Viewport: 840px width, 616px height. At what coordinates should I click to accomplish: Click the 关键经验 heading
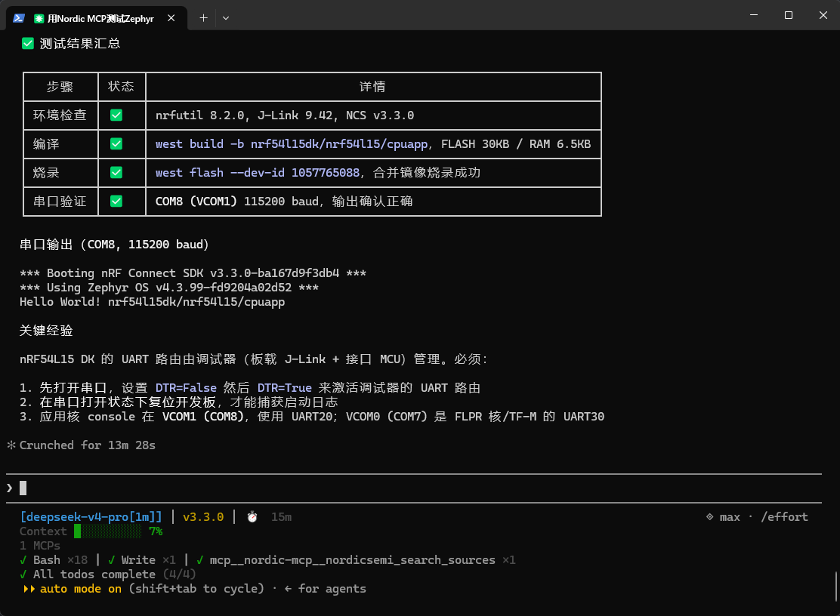click(x=46, y=331)
